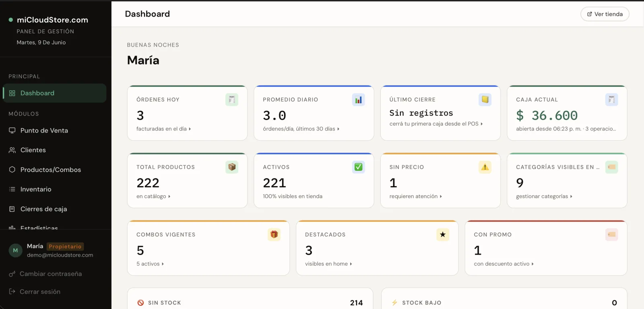The width and height of the screenshot is (644, 309).
Task: Click the warning triangle on Sin Precio
Action: point(485,167)
